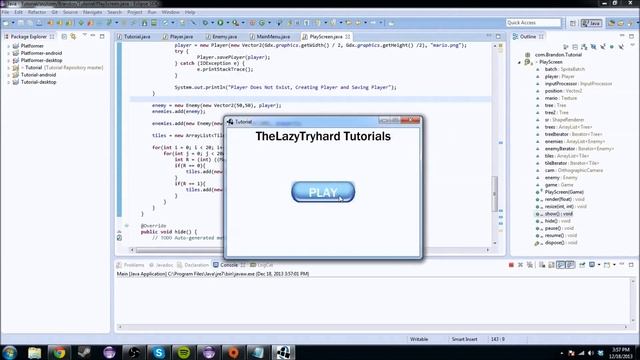Viewport: 640px width, 360px height.
Task: Open the File menu
Action: pos(5,12)
